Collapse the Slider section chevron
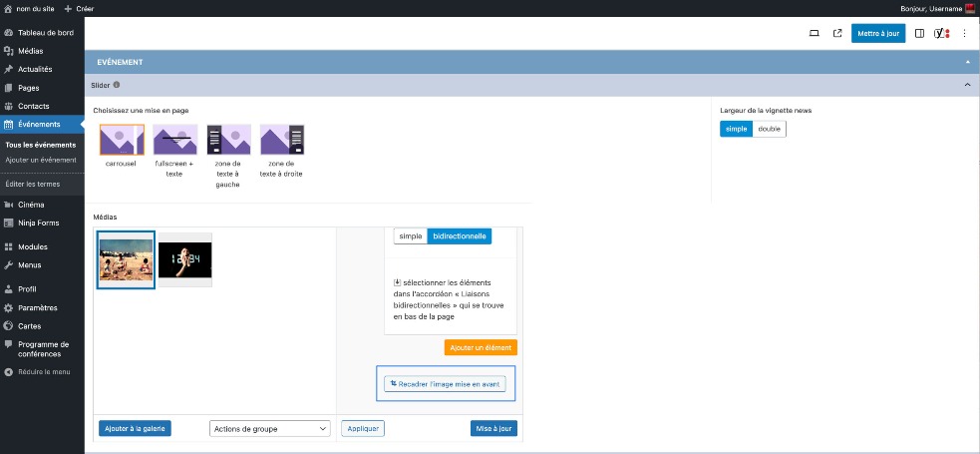The height and width of the screenshot is (454, 980). coord(967,86)
